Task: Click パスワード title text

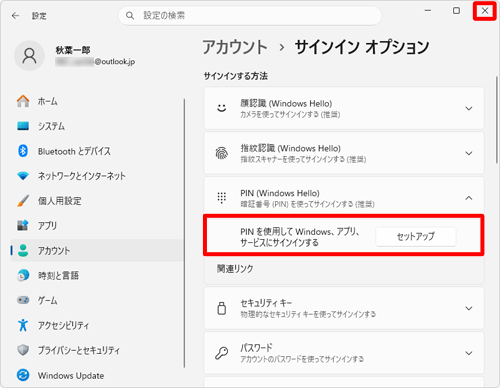Action: coord(256,348)
